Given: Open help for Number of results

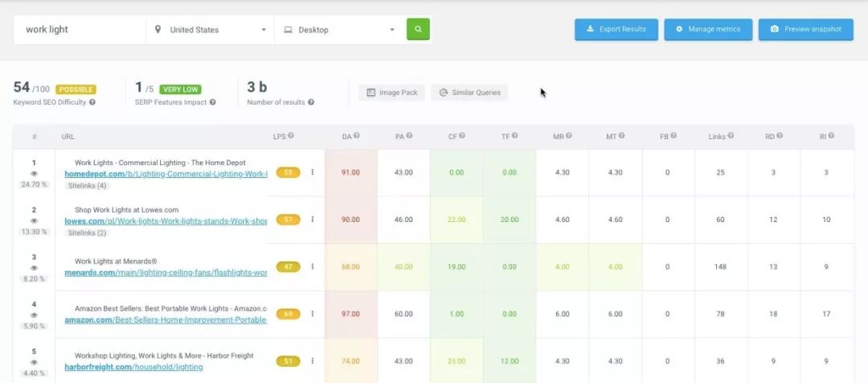Looking at the screenshot, I should coord(311,102).
